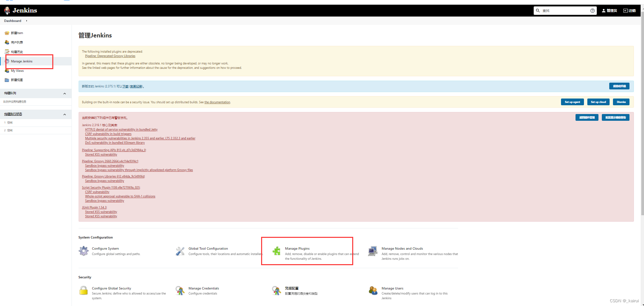644x306 pixels.
Task: Click the 返回插件管理 button
Action: [587, 117]
